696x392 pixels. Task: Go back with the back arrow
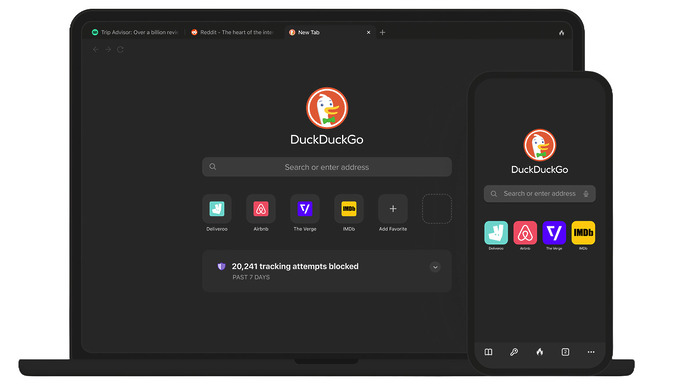[95, 50]
